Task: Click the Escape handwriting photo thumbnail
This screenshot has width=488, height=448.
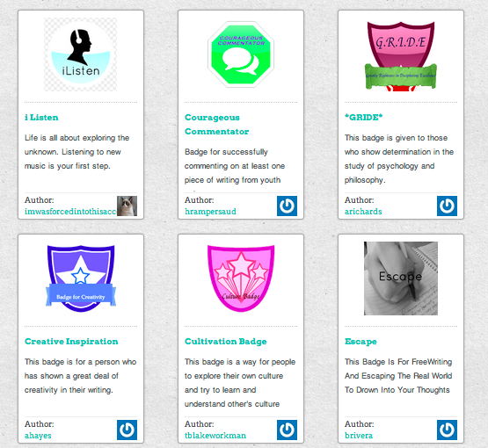Action: tap(401, 278)
